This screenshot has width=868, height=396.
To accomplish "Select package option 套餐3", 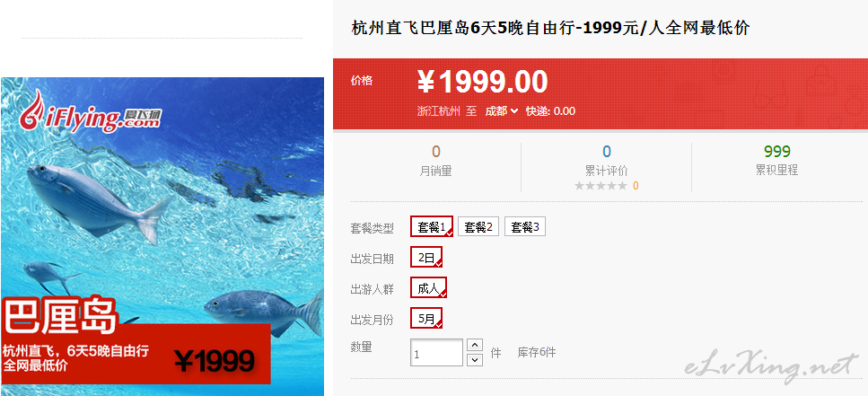I will point(525,226).
